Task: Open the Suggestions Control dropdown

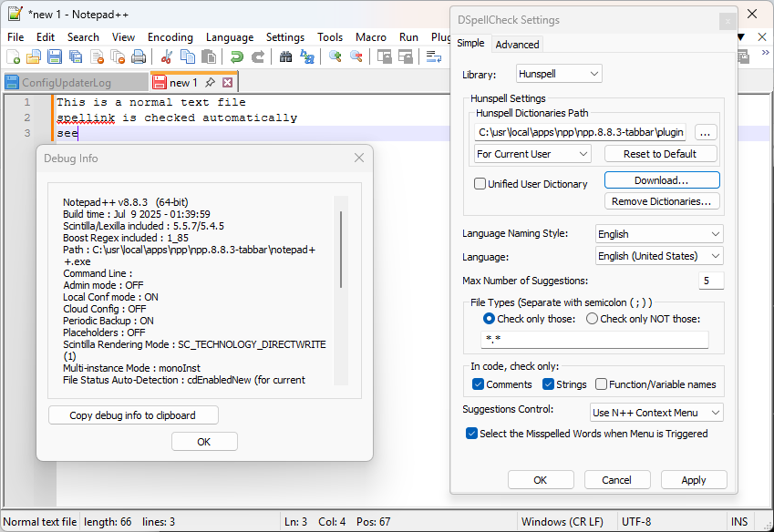Action: coord(656,413)
